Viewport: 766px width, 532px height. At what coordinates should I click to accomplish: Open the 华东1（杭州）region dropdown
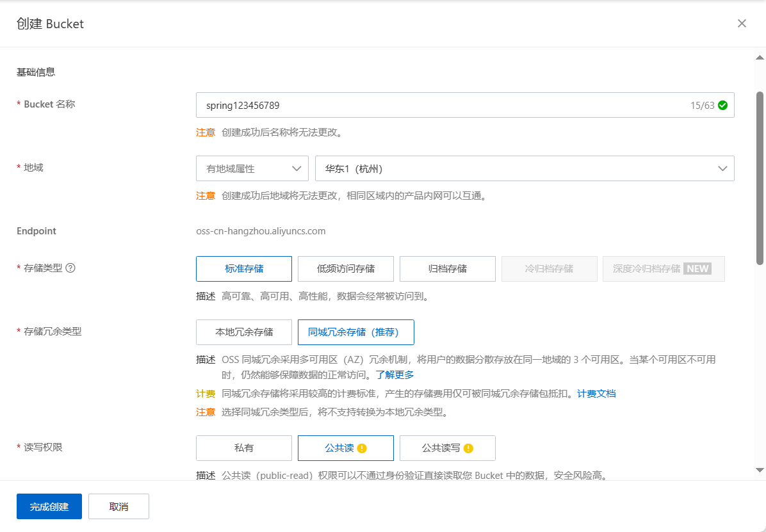pyautogui.click(x=525, y=168)
